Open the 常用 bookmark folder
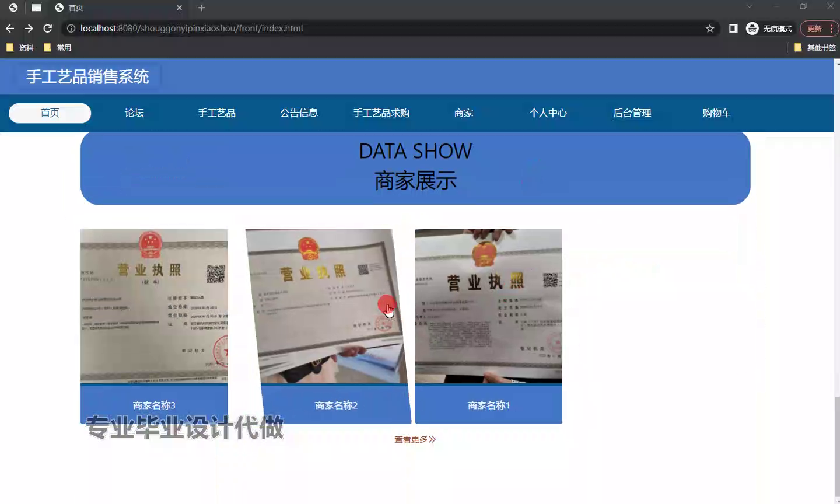This screenshot has height=504, width=840. [x=58, y=48]
